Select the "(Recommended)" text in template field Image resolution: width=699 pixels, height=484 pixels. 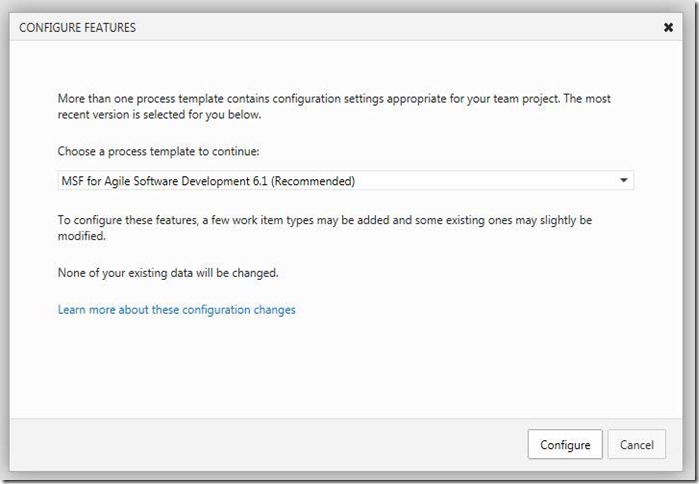coord(318,181)
